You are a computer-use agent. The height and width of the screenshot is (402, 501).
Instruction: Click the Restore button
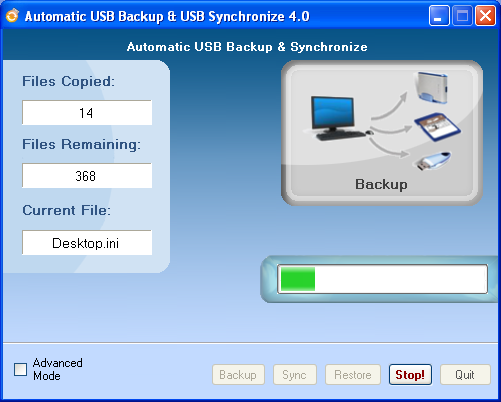pyautogui.click(x=353, y=375)
